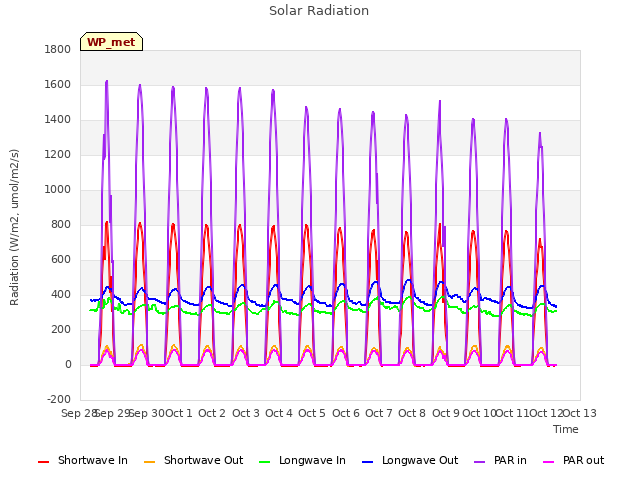This screenshot has width=640, height=480.
Task: Click the PAR in spike on Oct 9
Action: [440, 101]
